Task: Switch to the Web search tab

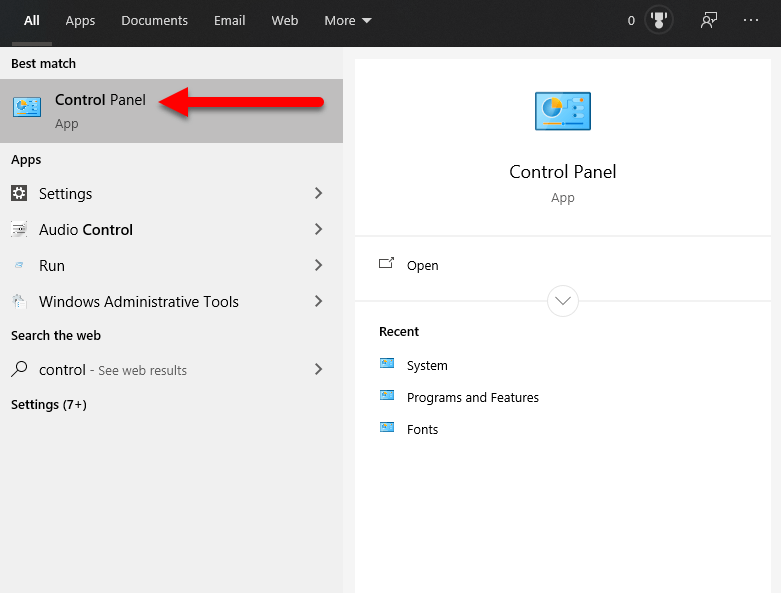Action: 285,20
